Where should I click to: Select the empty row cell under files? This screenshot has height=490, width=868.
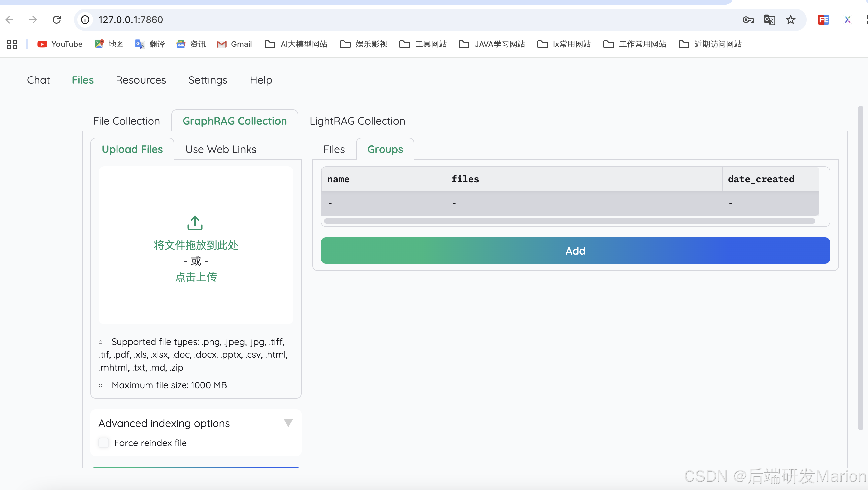point(584,203)
